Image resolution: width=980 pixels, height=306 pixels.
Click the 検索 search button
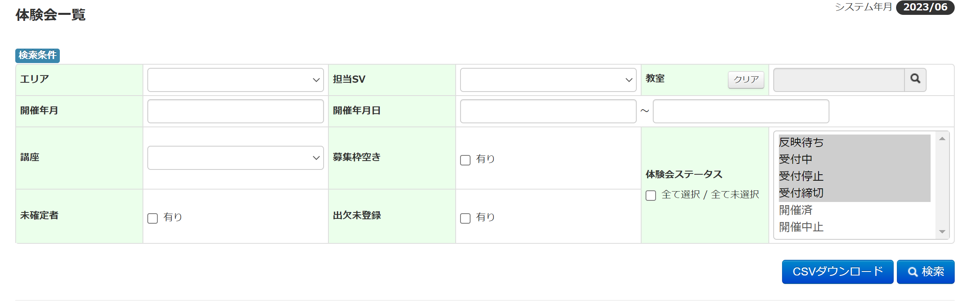925,272
